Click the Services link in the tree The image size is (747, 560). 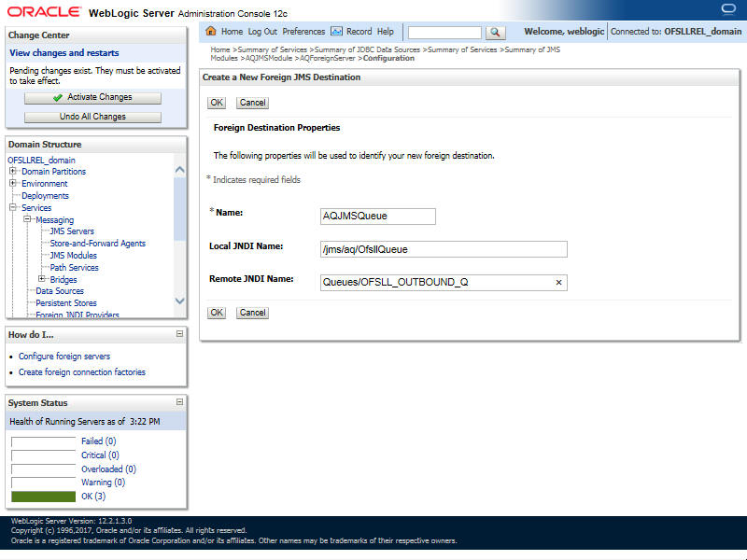click(36, 207)
